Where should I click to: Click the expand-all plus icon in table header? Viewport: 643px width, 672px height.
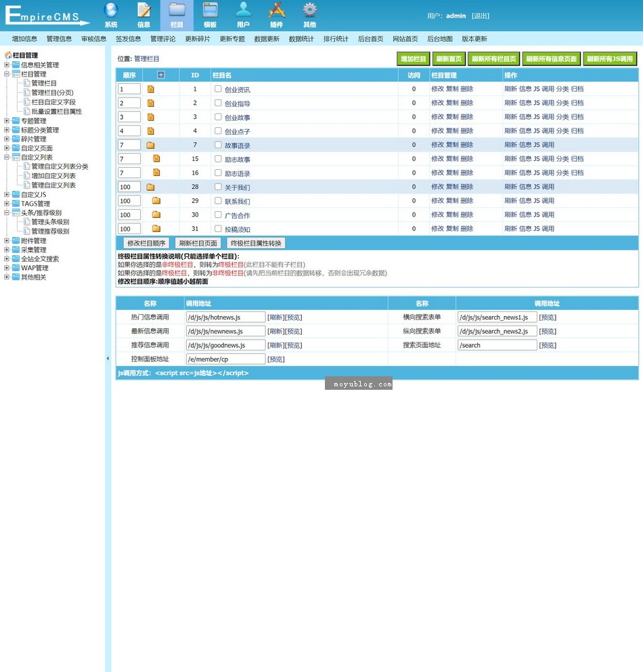coord(161,75)
